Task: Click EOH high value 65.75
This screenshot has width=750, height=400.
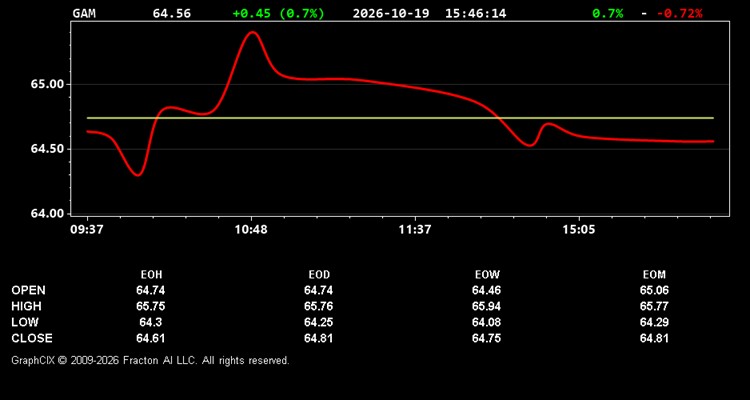Action: pyautogui.click(x=151, y=306)
